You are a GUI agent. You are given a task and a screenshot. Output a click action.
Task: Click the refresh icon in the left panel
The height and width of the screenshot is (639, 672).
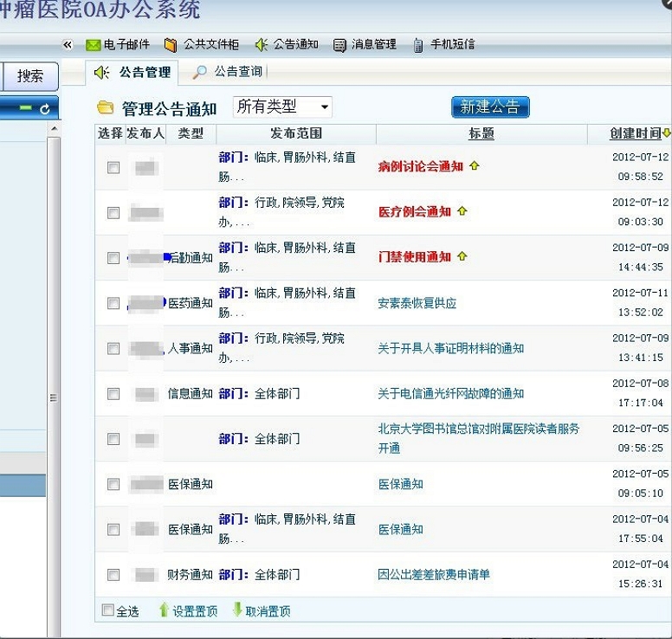[45, 109]
